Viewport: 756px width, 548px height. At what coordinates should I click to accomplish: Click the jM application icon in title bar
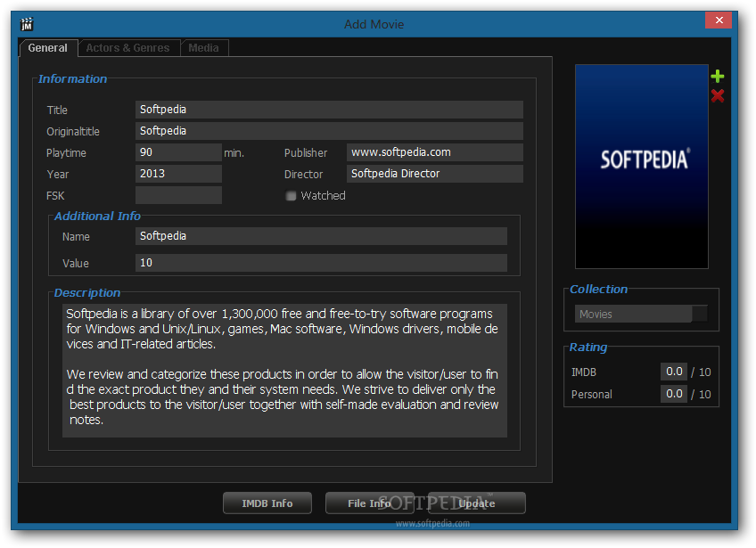coord(27,24)
